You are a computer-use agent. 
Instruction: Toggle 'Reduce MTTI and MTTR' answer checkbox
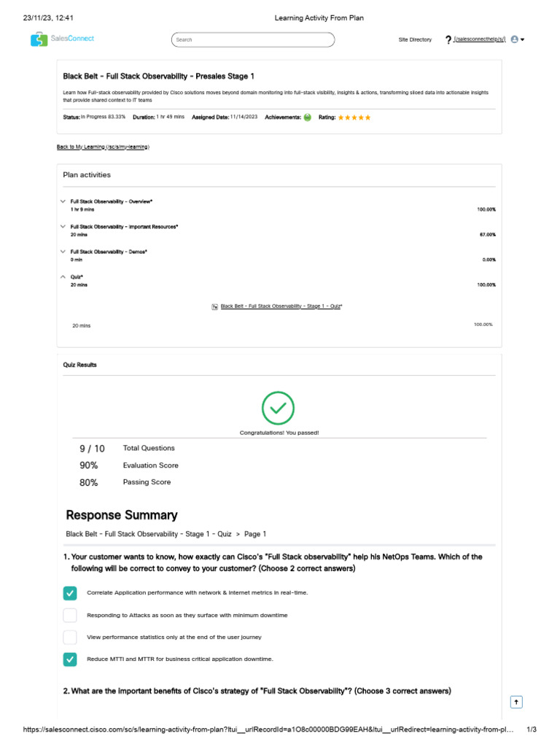point(70,659)
